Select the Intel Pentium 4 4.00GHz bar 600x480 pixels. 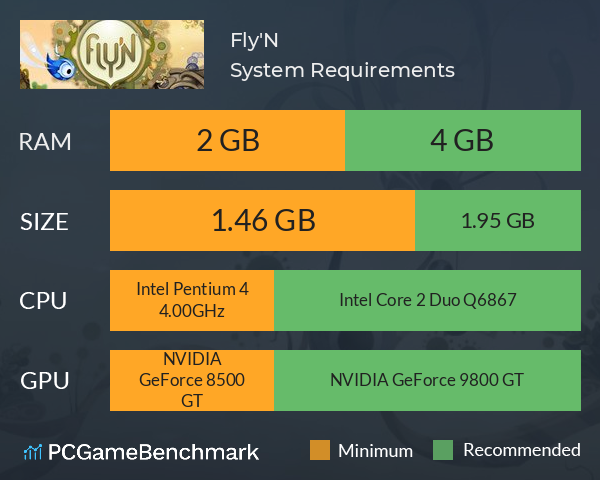[x=192, y=300]
